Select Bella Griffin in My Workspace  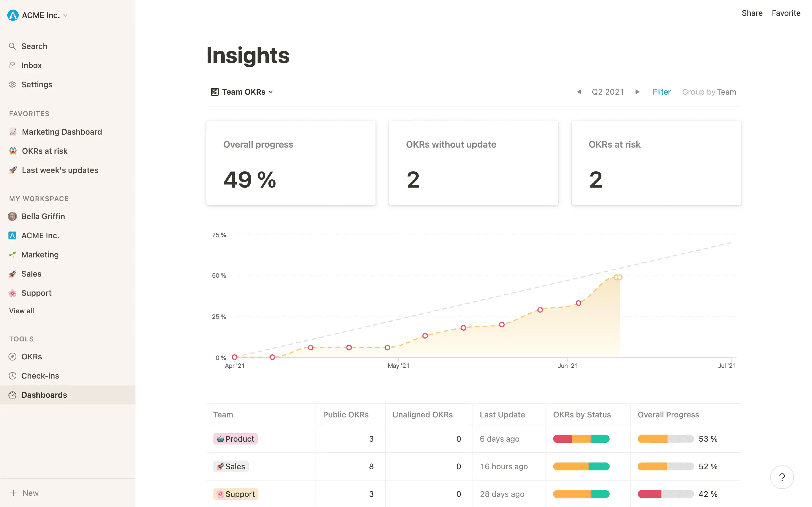[x=43, y=217]
